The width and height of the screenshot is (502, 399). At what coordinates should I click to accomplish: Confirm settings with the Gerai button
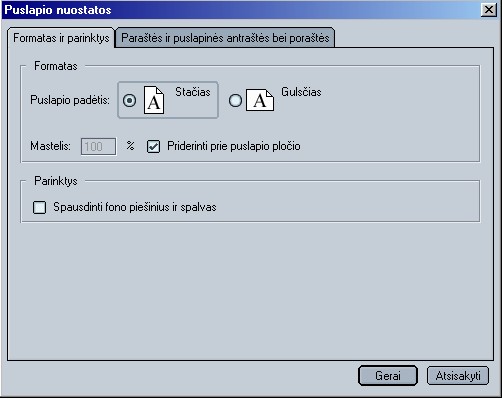pos(388,376)
